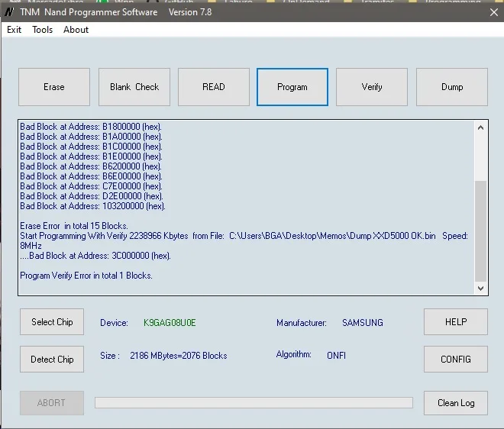Open the Exit menu
Screen dimensions: 504x429
(15, 30)
